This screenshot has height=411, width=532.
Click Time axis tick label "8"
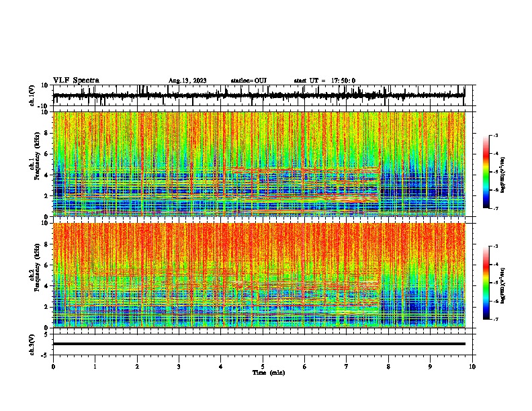[x=388, y=367]
